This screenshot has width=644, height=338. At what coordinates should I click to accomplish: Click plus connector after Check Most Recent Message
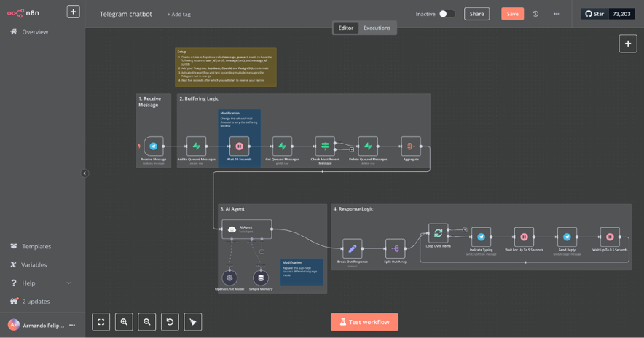[x=352, y=149]
